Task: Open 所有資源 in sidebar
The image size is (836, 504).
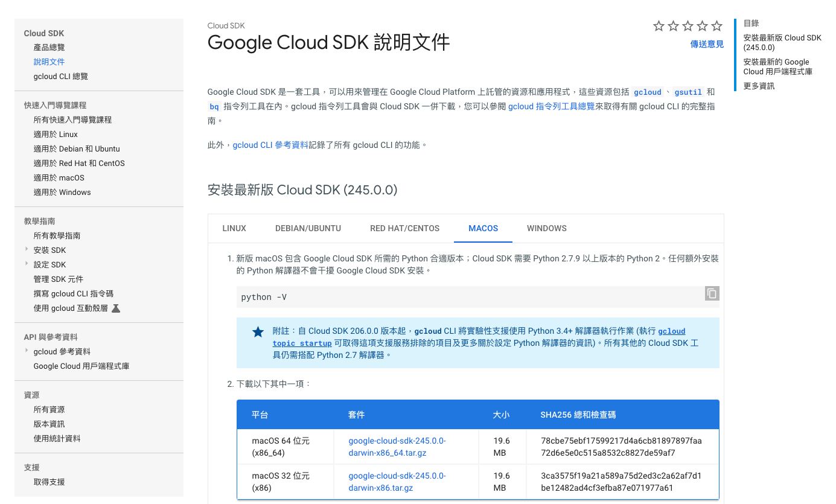Action: pos(49,410)
